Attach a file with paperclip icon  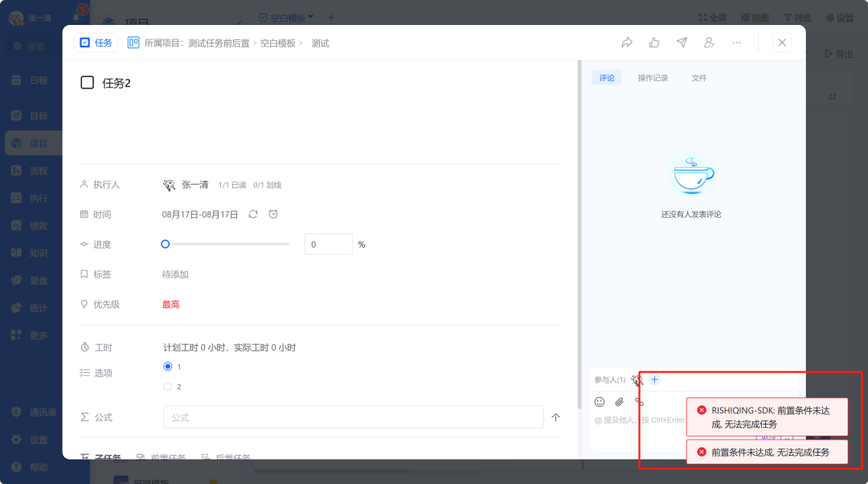pos(620,402)
